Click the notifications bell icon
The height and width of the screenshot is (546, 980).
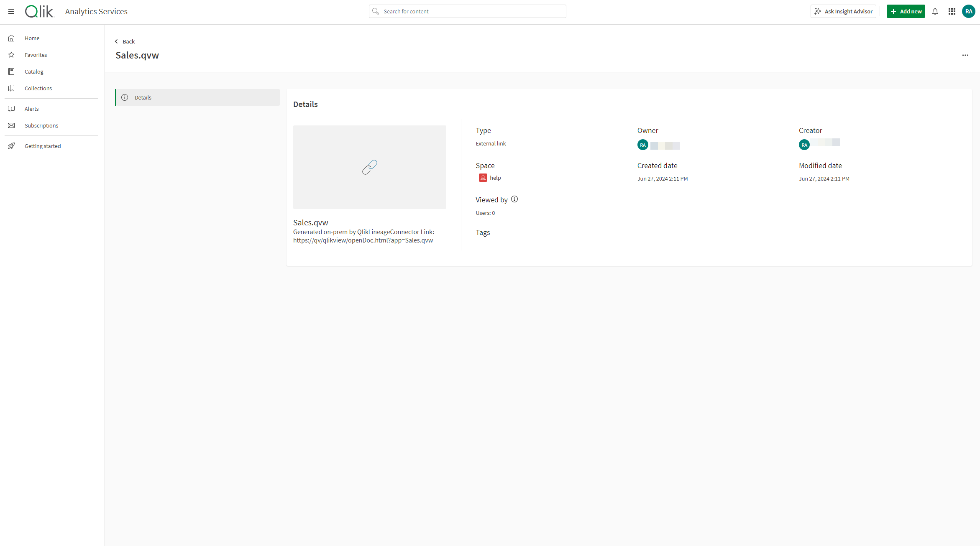[935, 11]
